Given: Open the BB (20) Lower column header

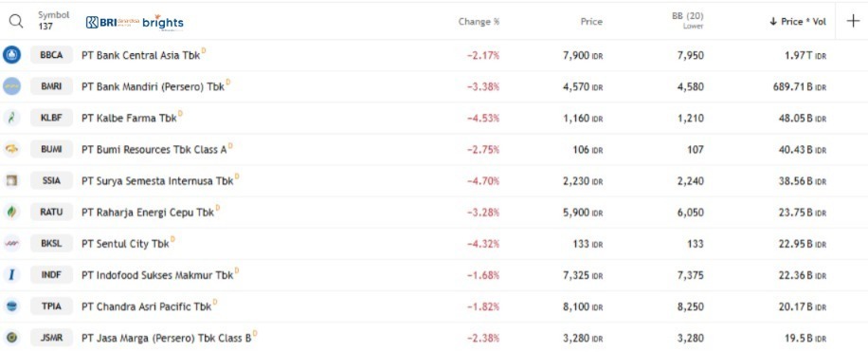Looking at the screenshot, I should coord(687,21).
